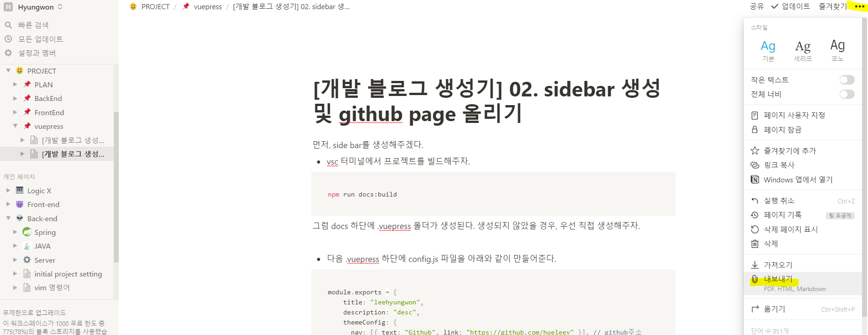Click the sidebar vertical scrollbar
The height and width of the screenshot is (335, 868).
click(x=116, y=187)
